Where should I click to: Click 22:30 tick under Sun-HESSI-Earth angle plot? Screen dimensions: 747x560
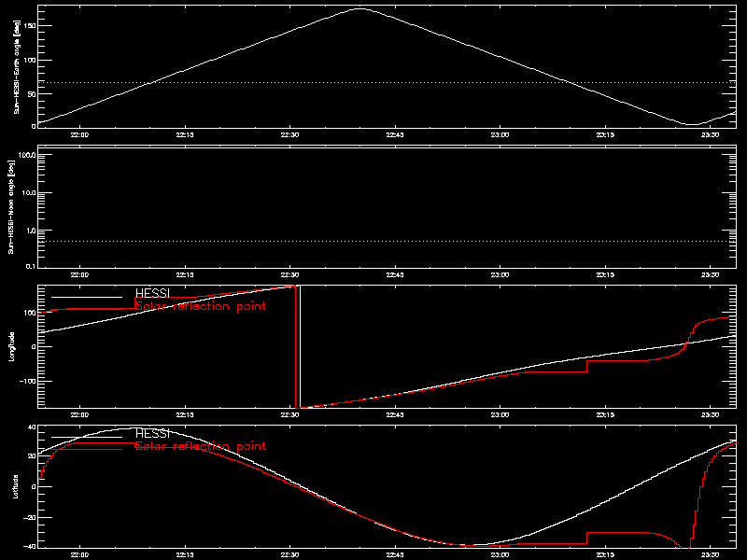coord(289,135)
